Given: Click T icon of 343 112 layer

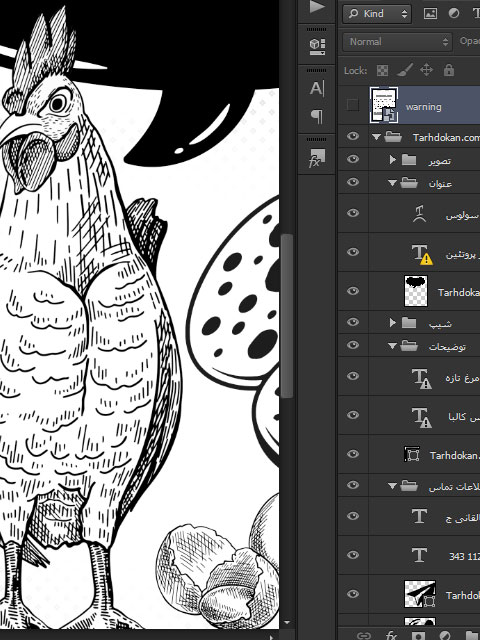Looking at the screenshot, I should click(419, 555).
